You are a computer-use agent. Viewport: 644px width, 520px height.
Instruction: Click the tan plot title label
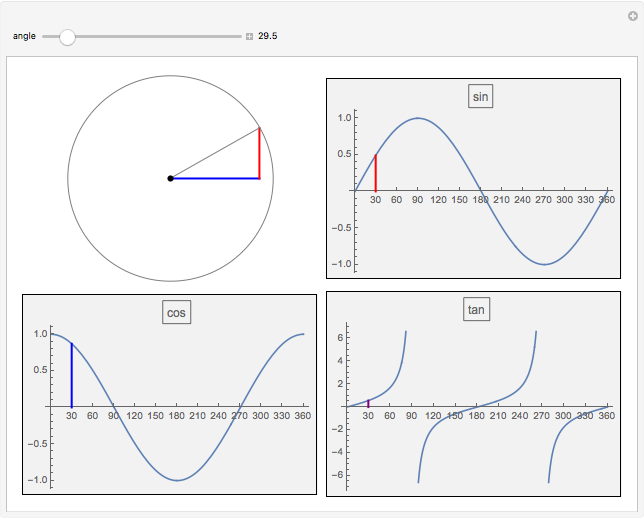(476, 310)
